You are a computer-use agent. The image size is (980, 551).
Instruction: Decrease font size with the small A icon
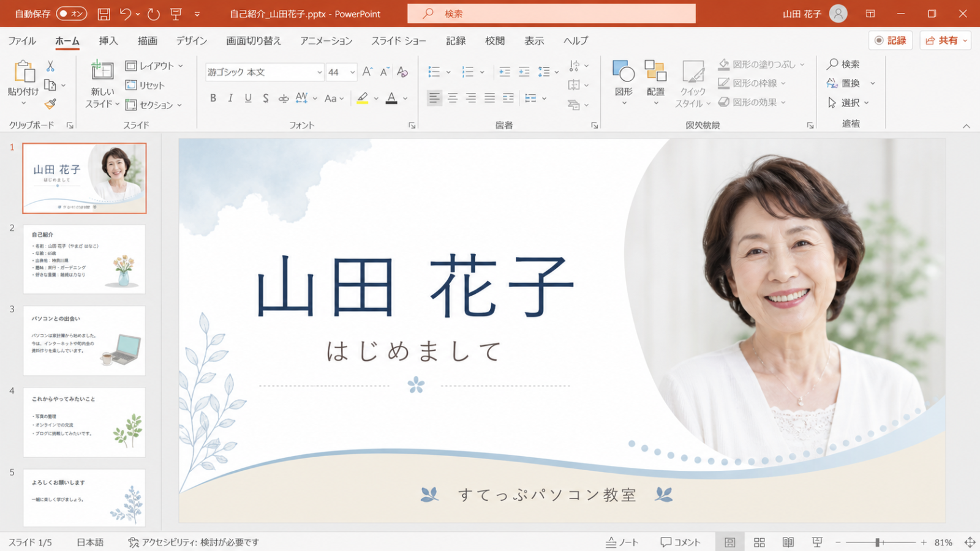tap(384, 72)
